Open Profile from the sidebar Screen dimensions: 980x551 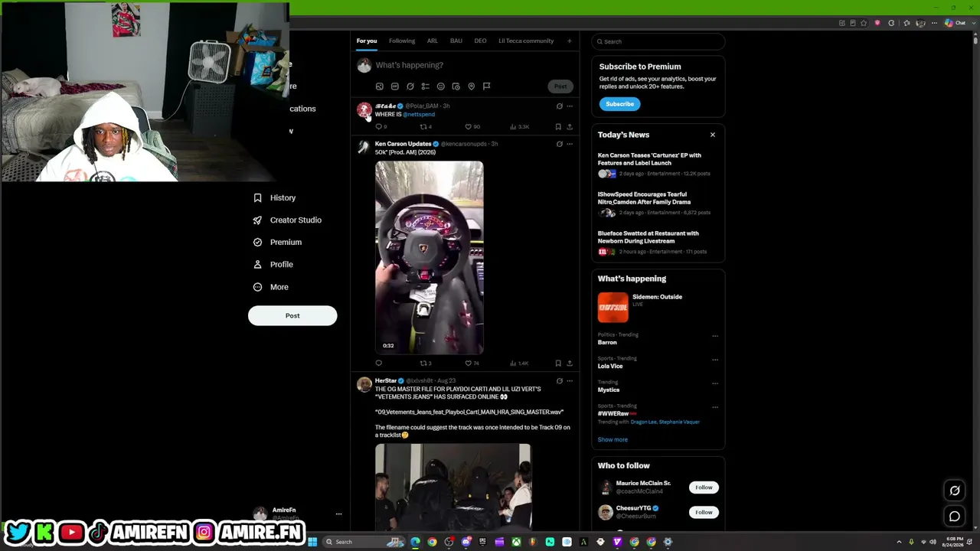[x=273, y=265]
